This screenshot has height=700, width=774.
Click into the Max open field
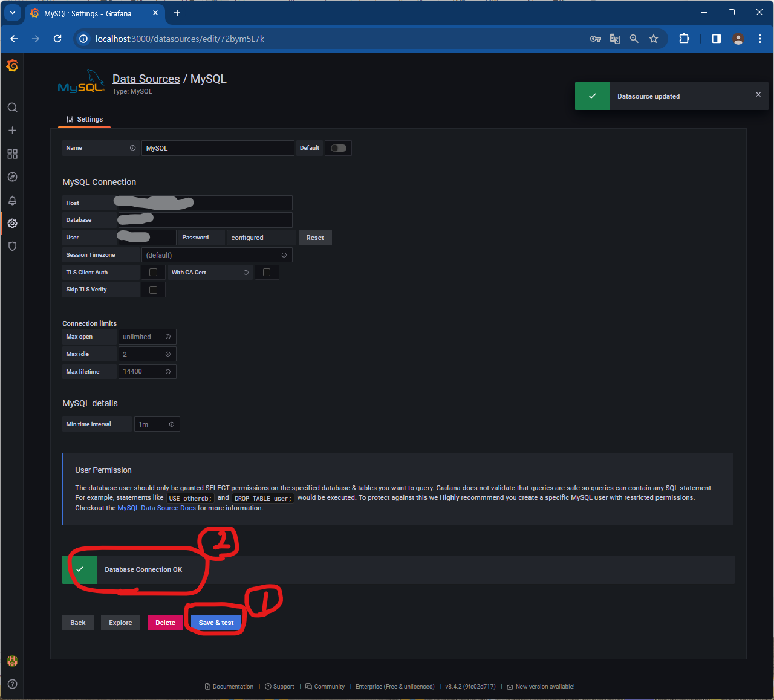147,337
